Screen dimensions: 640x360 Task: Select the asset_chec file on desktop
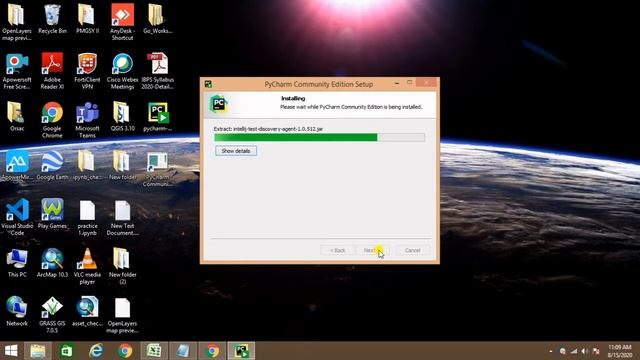87,311
